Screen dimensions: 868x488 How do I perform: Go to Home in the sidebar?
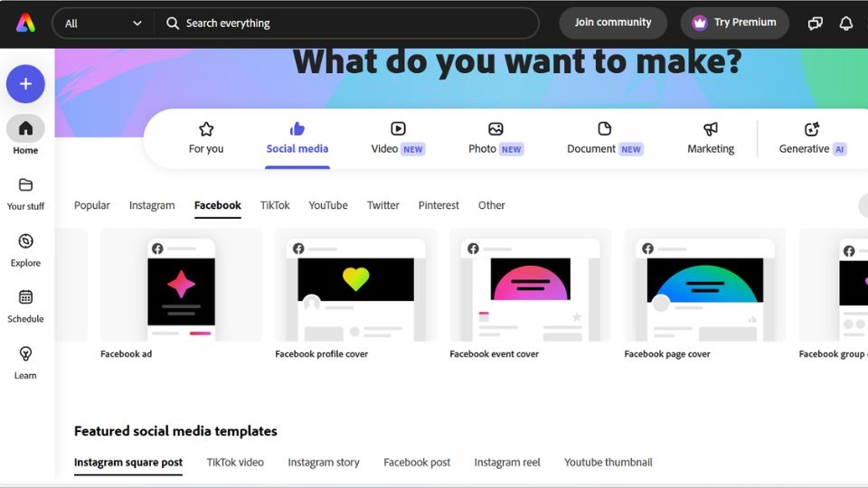[x=25, y=136]
